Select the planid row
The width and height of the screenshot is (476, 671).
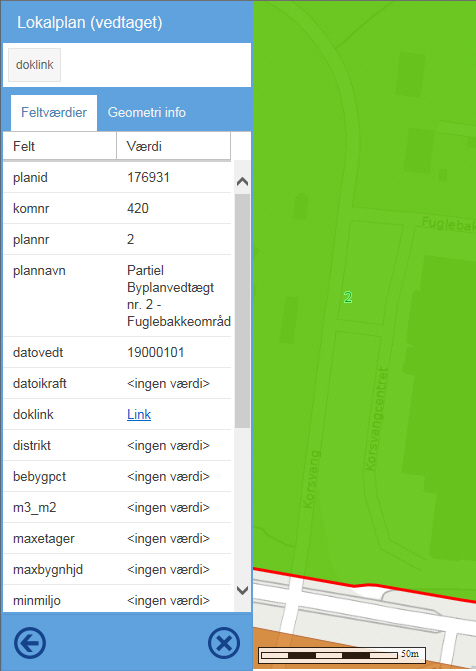(117, 177)
